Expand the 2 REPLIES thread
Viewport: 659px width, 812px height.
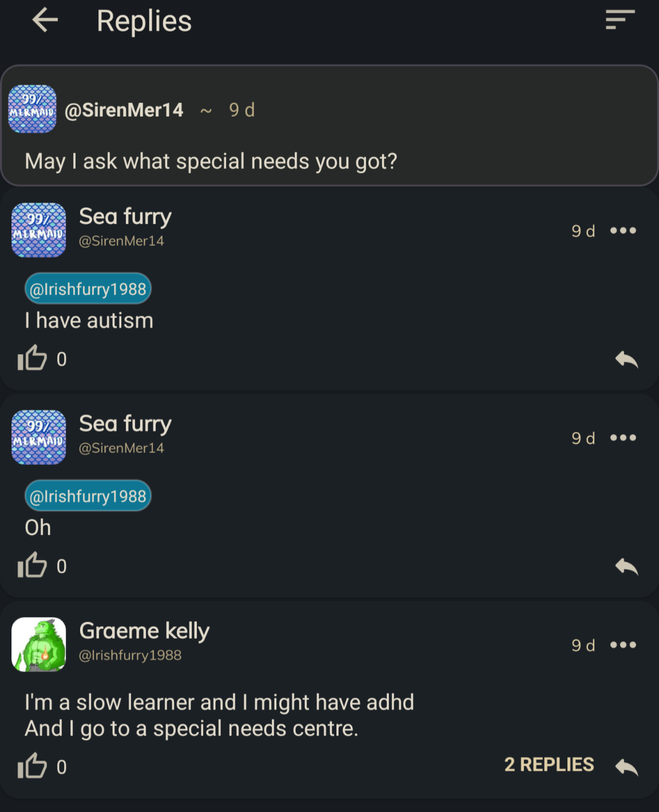pos(549,765)
